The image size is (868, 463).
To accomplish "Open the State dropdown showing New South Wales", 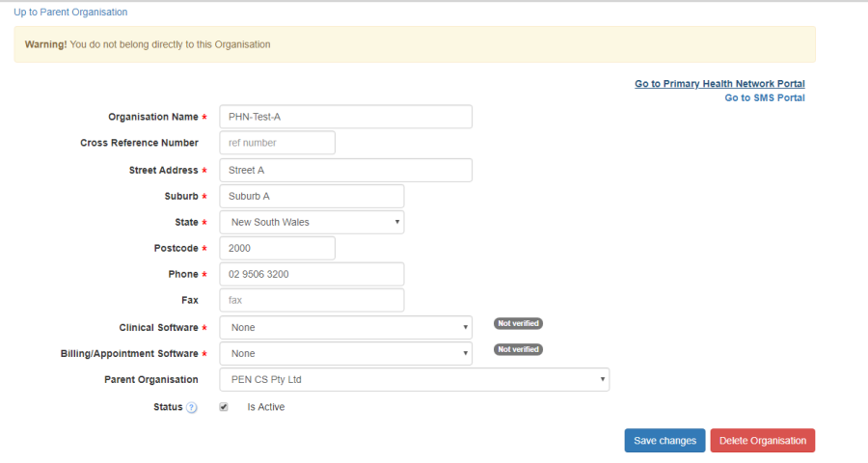I will (x=312, y=222).
